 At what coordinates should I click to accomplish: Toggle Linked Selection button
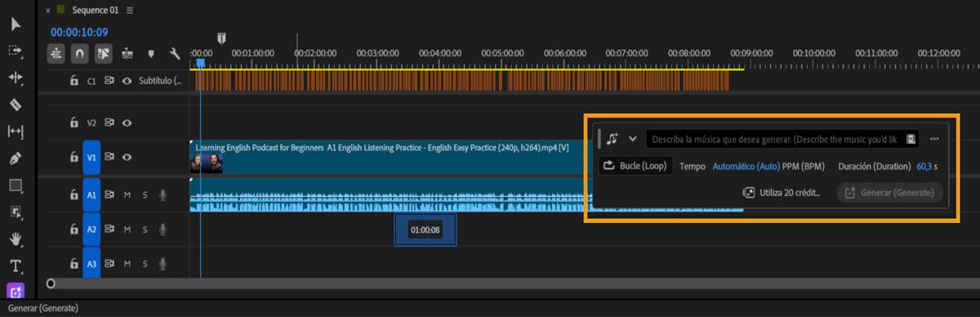pyautogui.click(x=103, y=53)
